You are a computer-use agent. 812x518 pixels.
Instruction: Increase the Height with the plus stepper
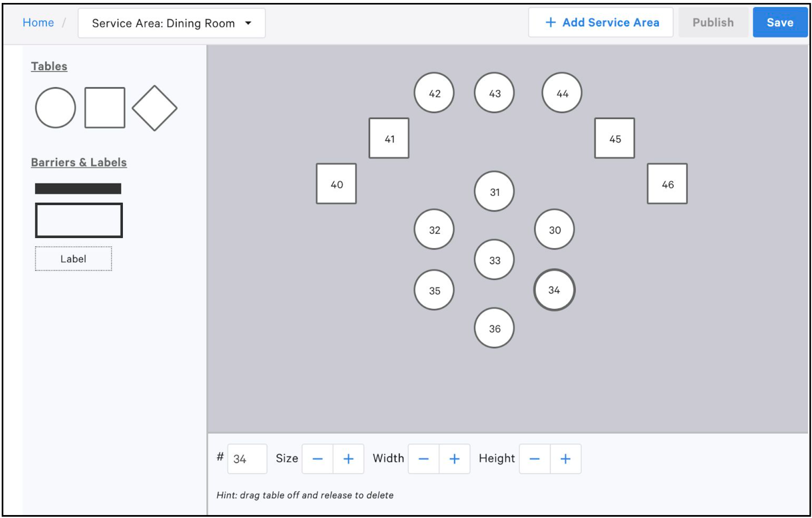click(x=565, y=458)
